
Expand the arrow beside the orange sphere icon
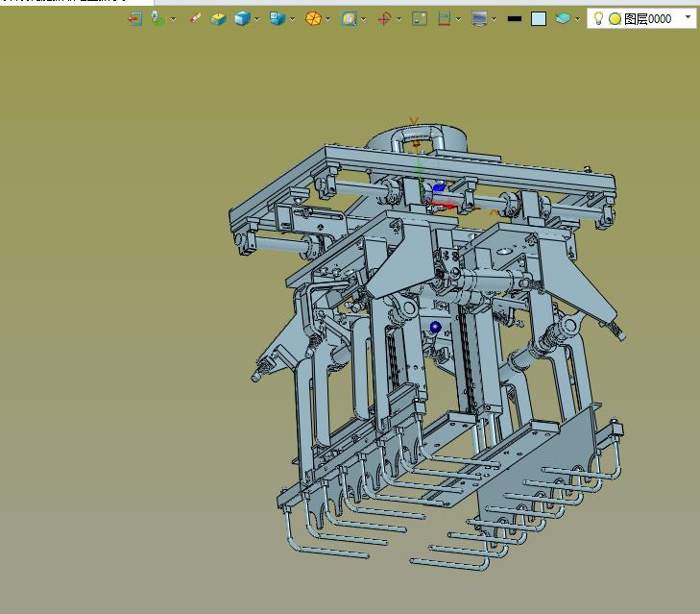click(x=328, y=18)
